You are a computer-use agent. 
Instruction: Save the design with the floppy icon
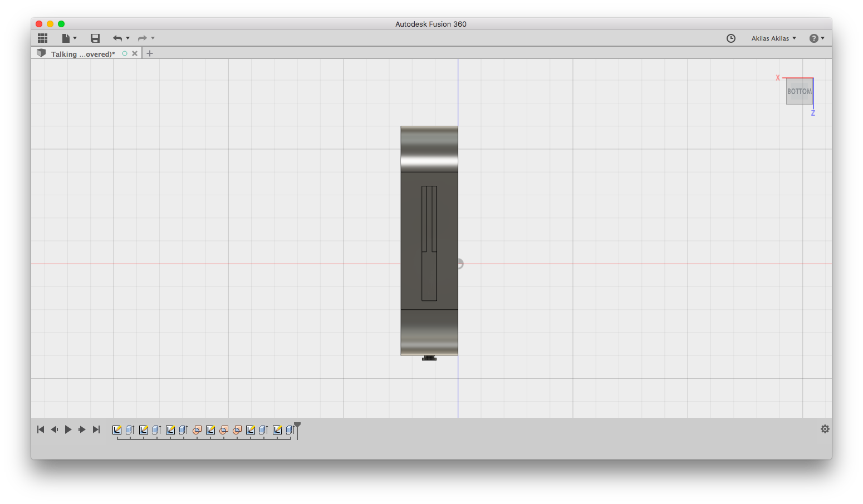(x=95, y=38)
